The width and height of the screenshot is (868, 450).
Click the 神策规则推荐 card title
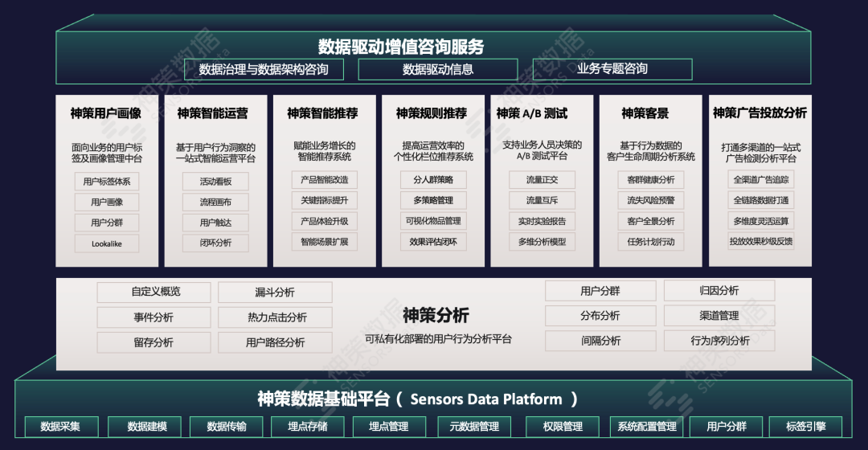click(x=432, y=113)
